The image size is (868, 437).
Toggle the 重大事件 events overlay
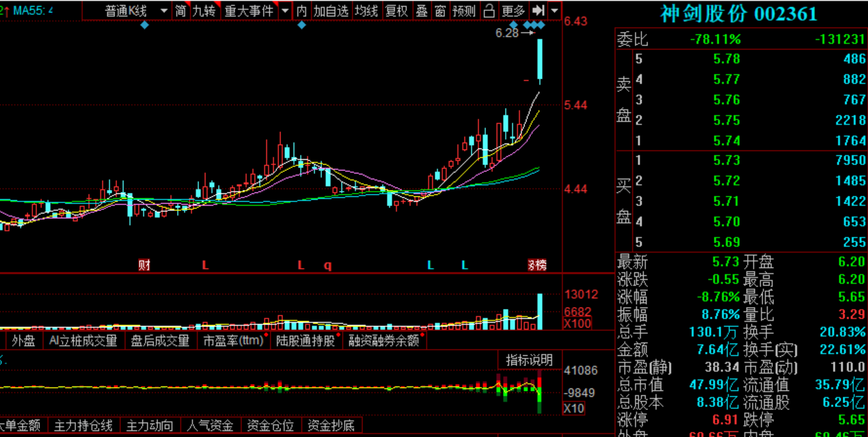[249, 10]
